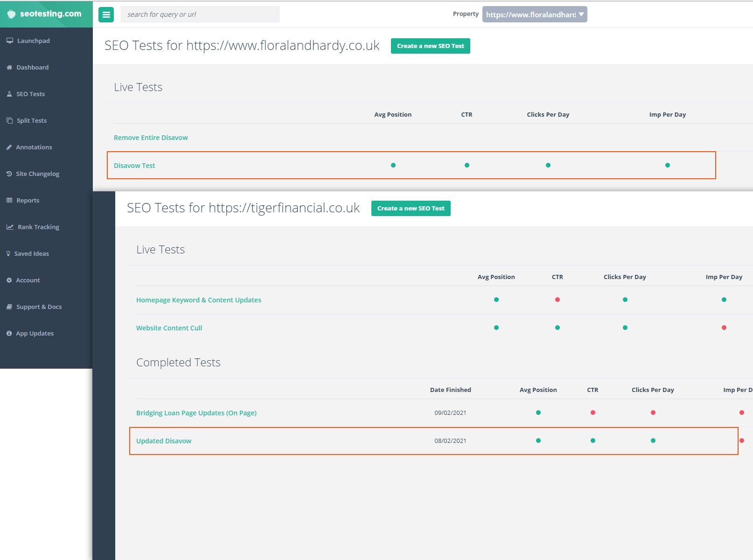The width and height of the screenshot is (753, 560).
Task: Click Disavow Test Imp Per Day dot
Action: tap(668, 165)
